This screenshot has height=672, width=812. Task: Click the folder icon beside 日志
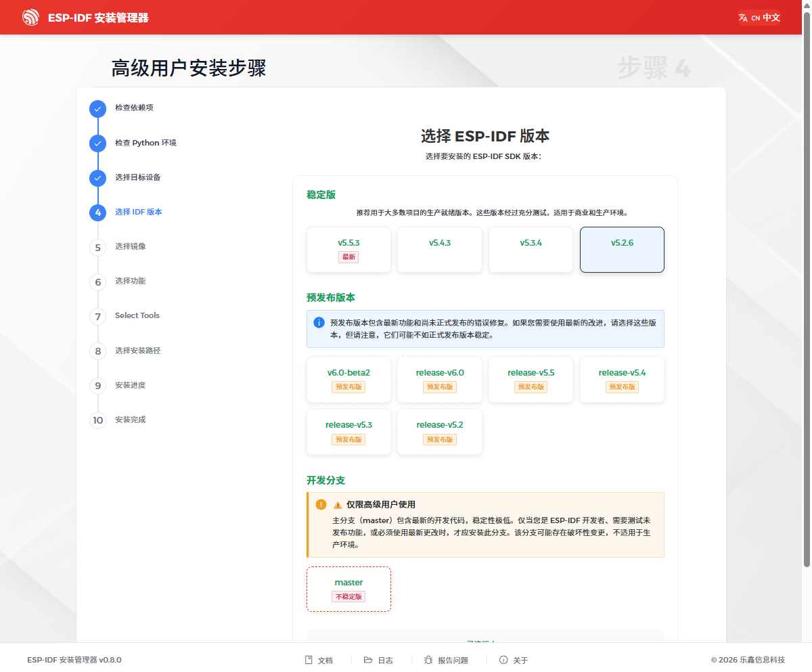coord(368,660)
